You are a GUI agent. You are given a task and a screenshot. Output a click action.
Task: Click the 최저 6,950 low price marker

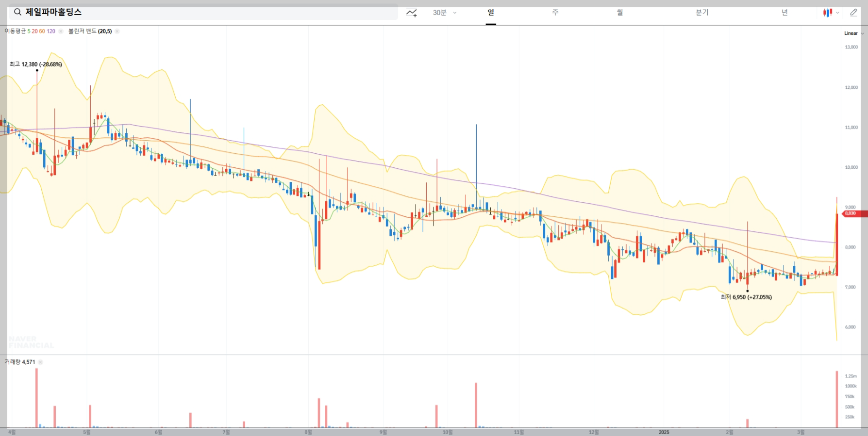click(x=746, y=297)
